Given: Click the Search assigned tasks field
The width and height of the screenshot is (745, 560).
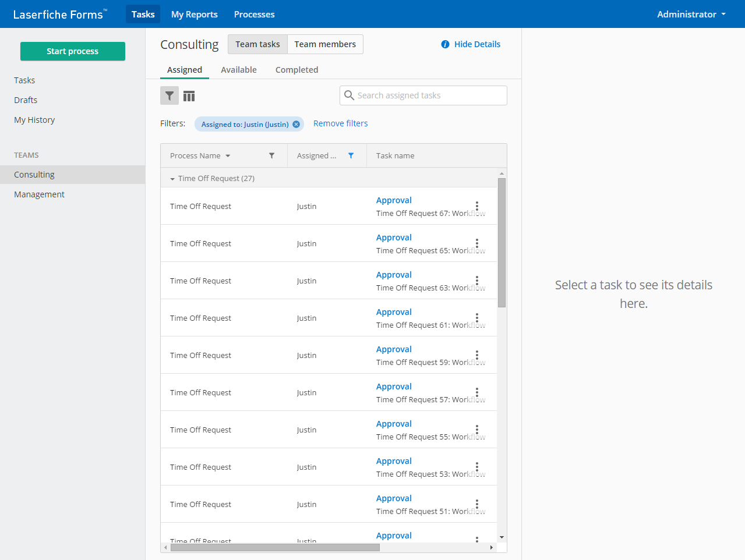Looking at the screenshot, I should 429,95.
